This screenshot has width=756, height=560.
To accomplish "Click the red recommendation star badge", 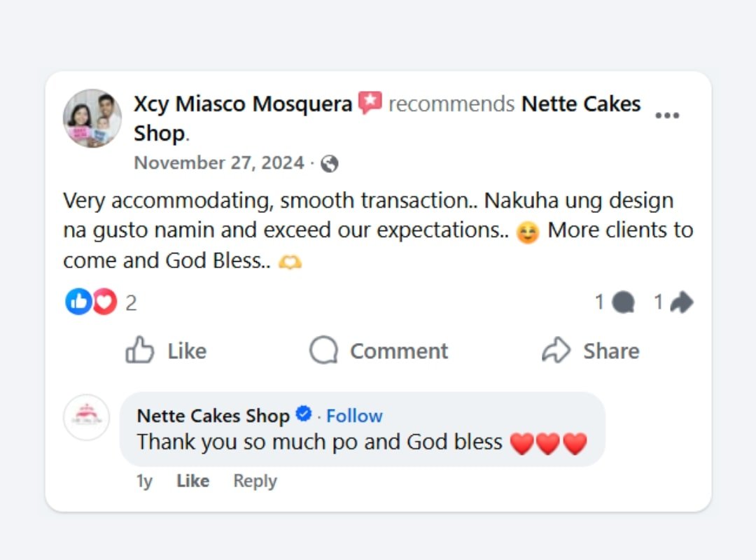I will tap(370, 104).
